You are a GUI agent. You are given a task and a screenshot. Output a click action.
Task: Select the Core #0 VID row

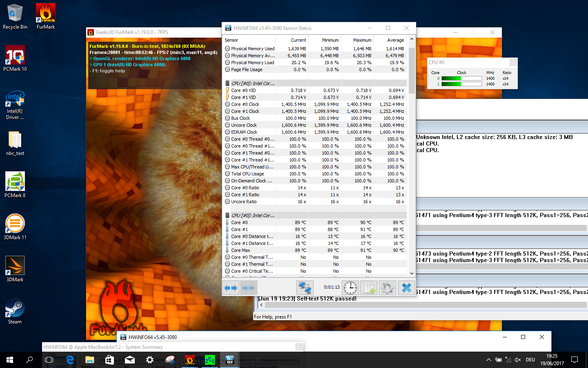click(x=315, y=90)
